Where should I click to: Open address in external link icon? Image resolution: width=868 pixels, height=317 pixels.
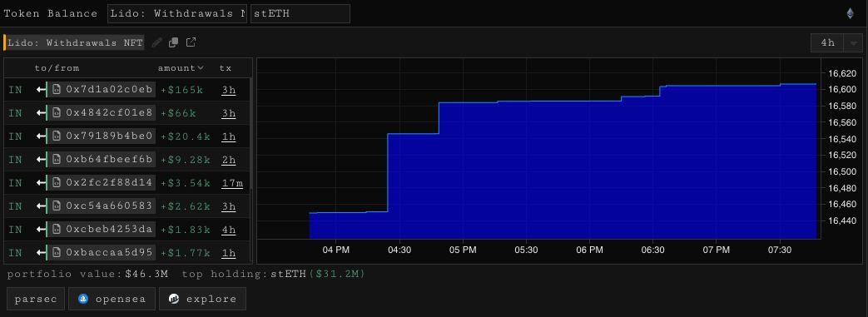click(191, 42)
